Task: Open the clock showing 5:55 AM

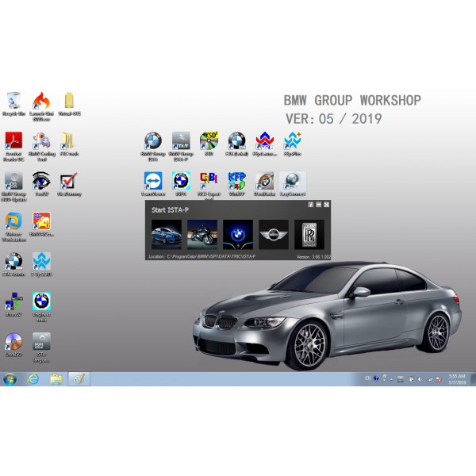Action: pyautogui.click(x=457, y=379)
